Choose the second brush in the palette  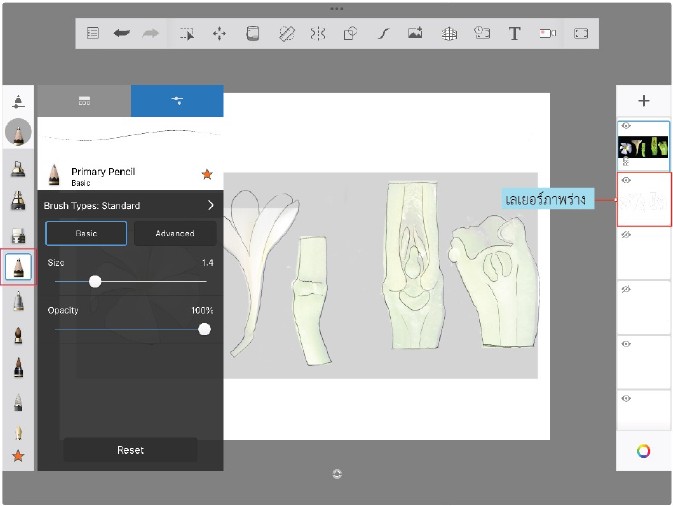tap(18, 169)
